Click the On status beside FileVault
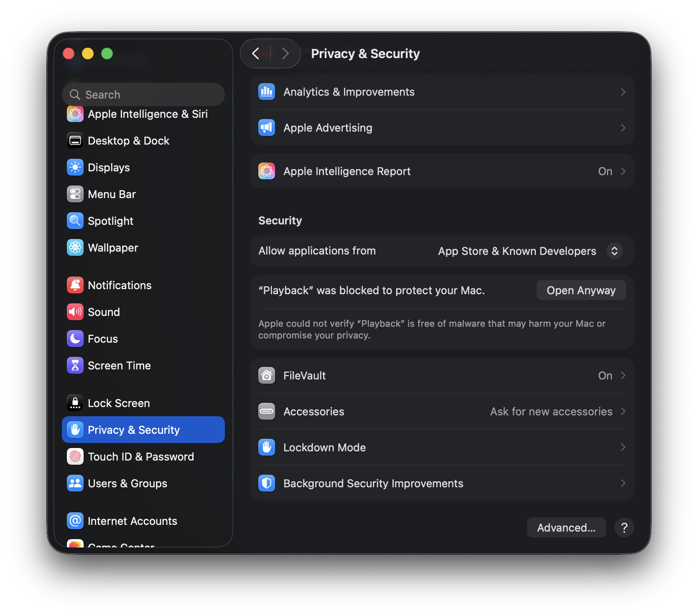The image size is (698, 616). click(x=605, y=376)
